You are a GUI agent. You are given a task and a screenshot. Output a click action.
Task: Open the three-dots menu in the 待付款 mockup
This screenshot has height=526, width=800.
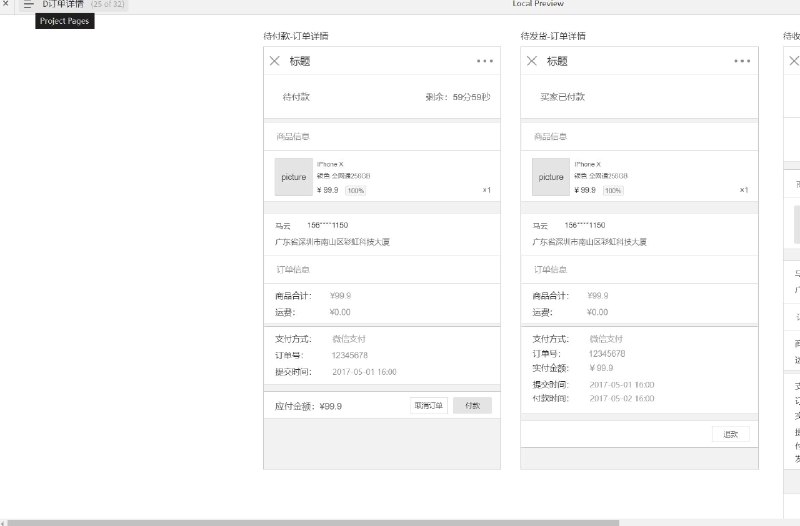[x=485, y=61]
